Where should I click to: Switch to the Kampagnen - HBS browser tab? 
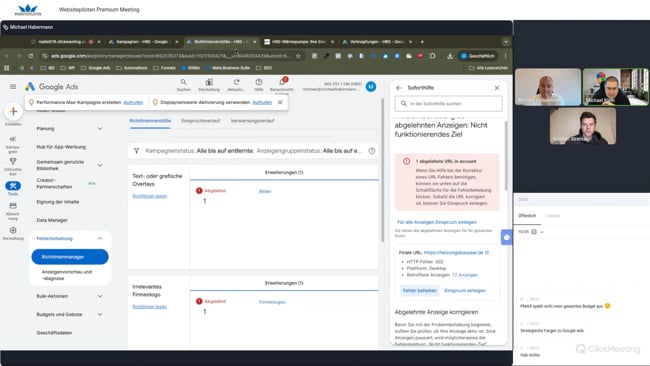pyautogui.click(x=143, y=42)
